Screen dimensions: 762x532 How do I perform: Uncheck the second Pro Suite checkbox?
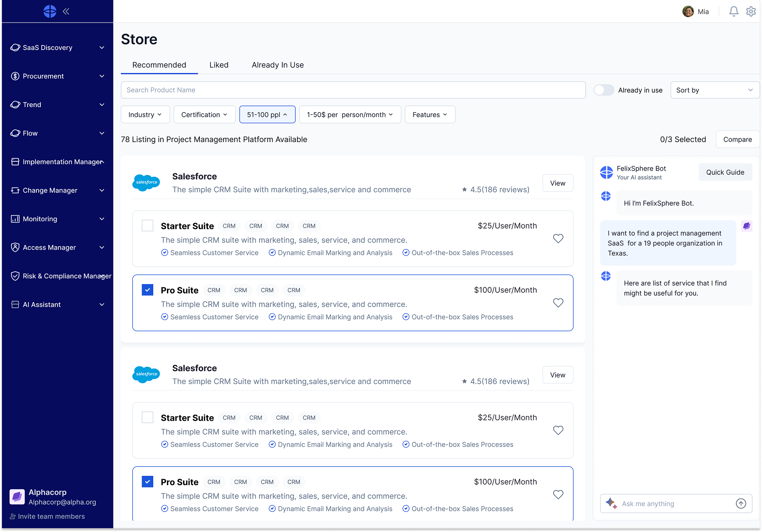coord(148,482)
